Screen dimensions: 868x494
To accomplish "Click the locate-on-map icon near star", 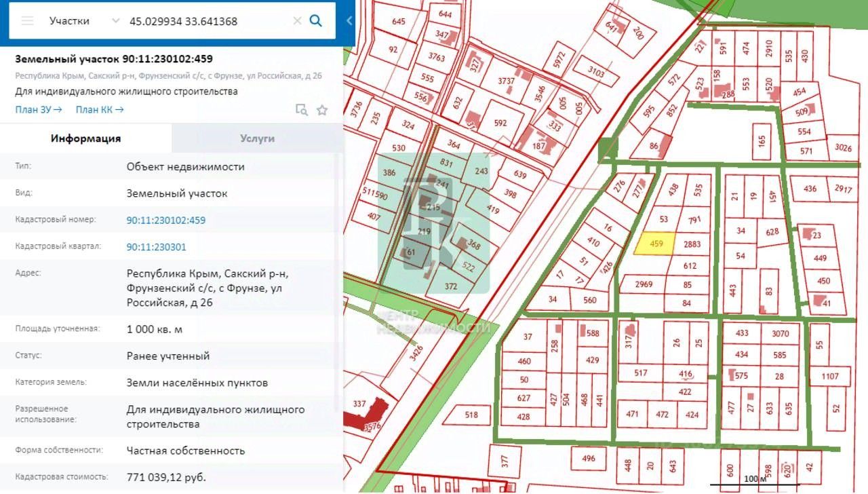I will [302, 110].
